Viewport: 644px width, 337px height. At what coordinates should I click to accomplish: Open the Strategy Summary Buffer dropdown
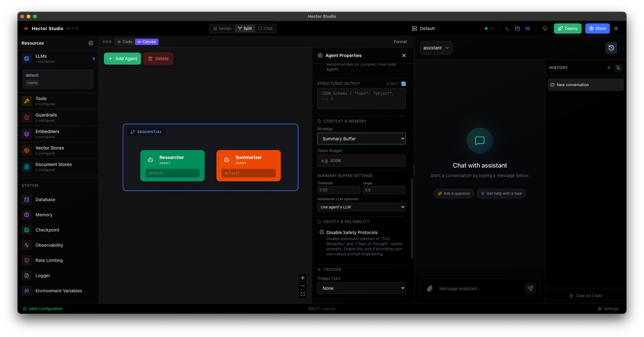click(361, 139)
